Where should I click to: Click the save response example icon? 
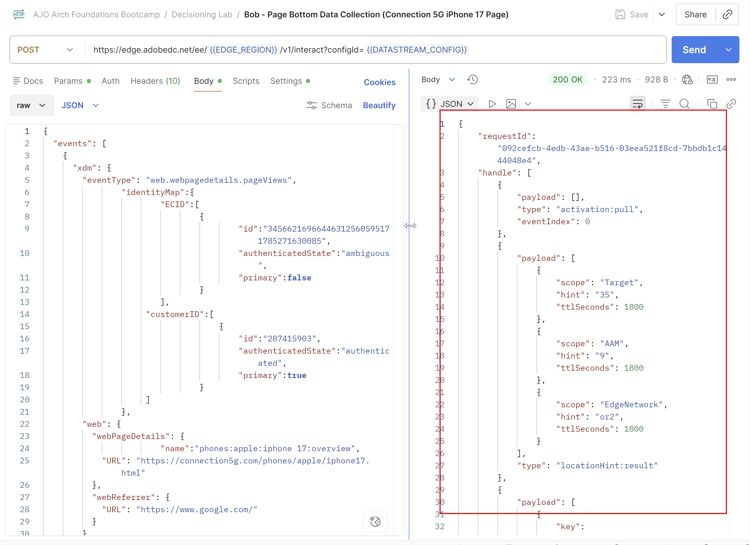[x=712, y=79]
